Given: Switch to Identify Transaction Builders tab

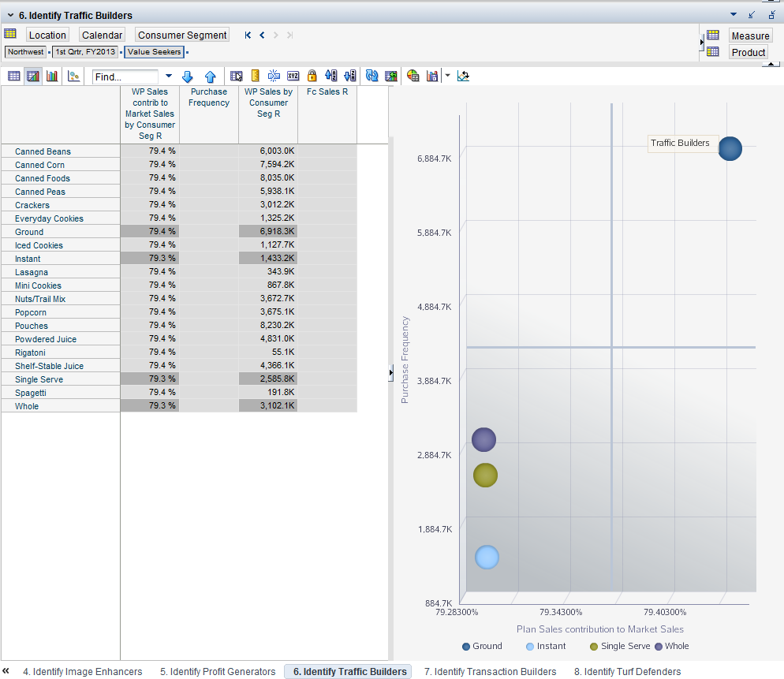Looking at the screenshot, I should tap(490, 672).
